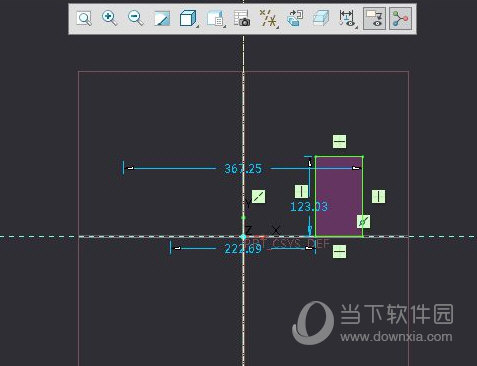The image size is (477, 366).
Task: Repaint the graphics window
Action: click(162, 19)
